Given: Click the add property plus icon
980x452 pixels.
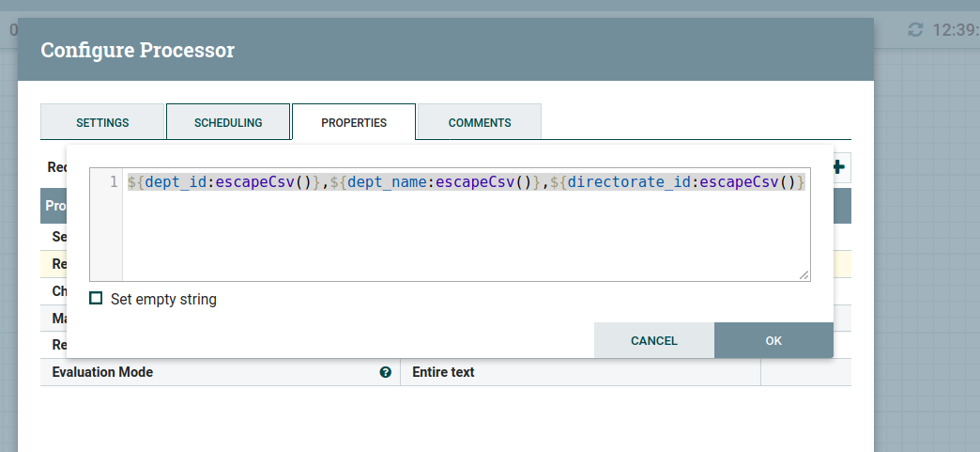Looking at the screenshot, I should pos(838,168).
